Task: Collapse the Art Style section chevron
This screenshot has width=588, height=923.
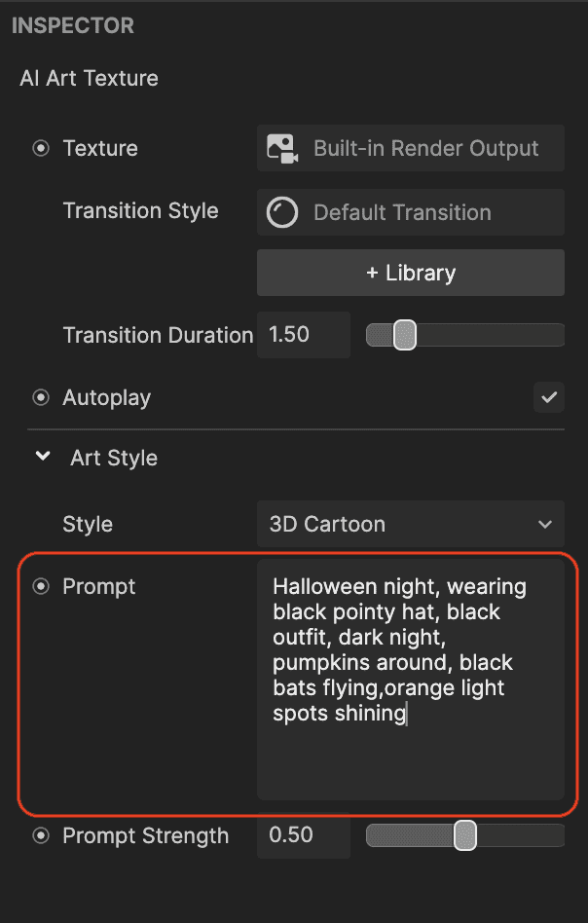Action: (43, 457)
